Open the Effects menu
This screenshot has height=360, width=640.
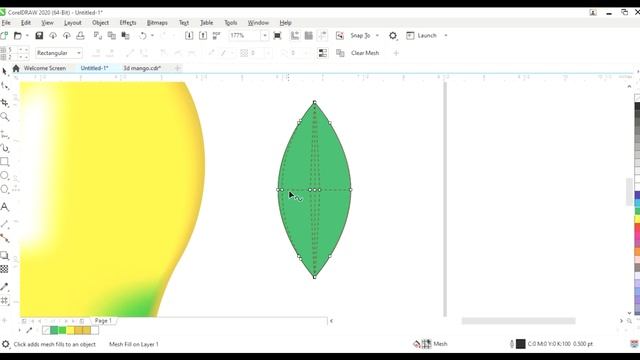coord(128,23)
